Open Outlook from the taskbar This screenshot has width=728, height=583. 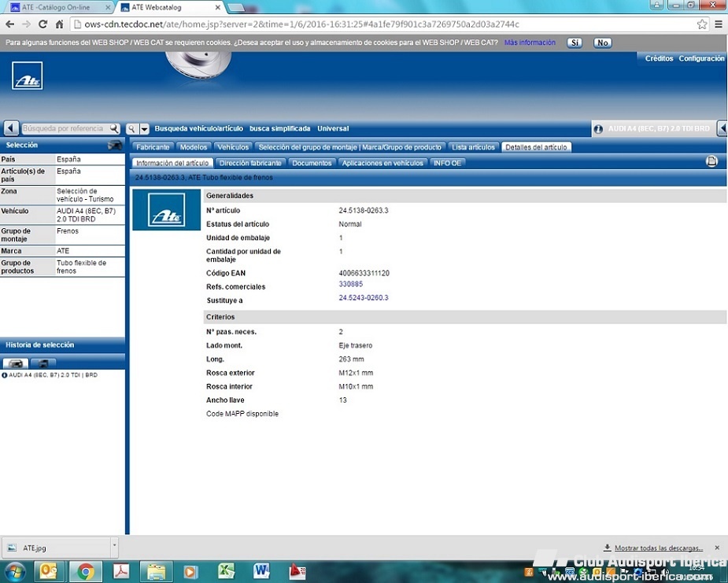48,572
